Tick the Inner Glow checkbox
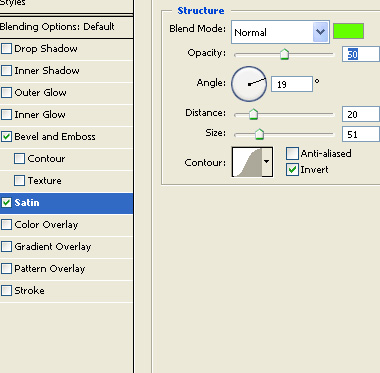Image resolution: width=380 pixels, height=373 pixels. pos(6,115)
